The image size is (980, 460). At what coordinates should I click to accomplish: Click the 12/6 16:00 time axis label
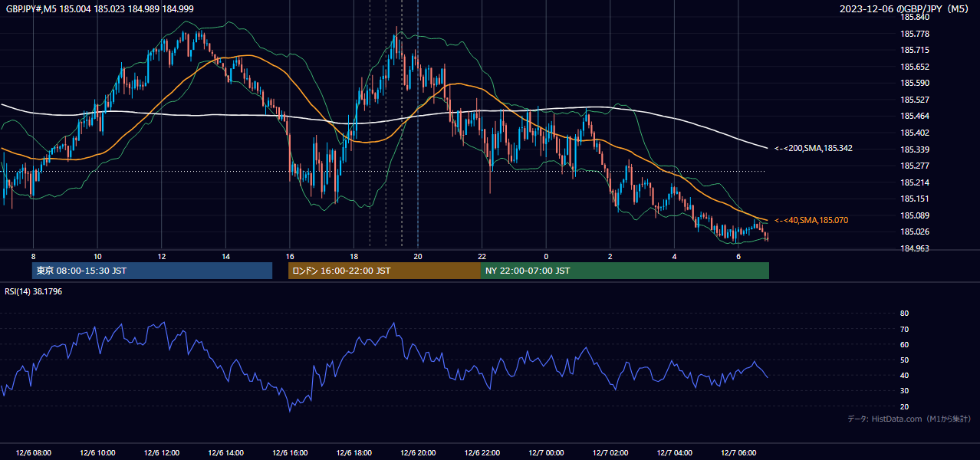click(x=289, y=452)
